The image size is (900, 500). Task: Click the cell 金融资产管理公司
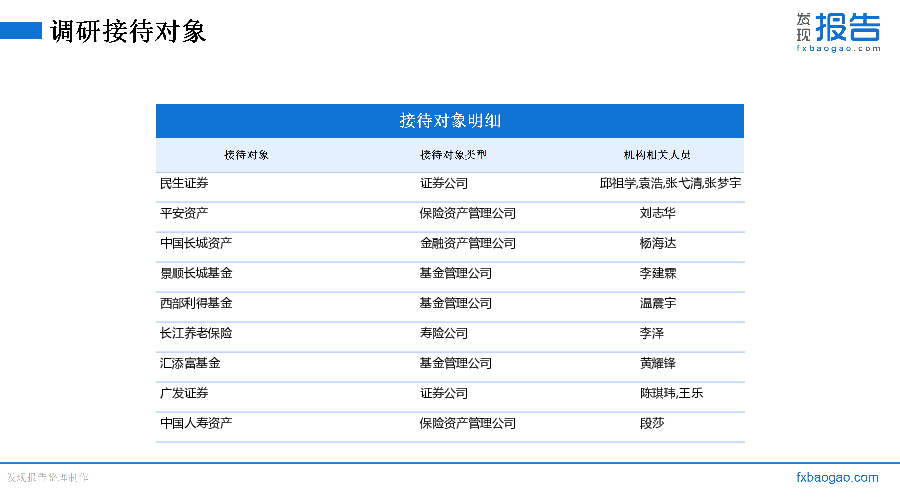tap(468, 243)
